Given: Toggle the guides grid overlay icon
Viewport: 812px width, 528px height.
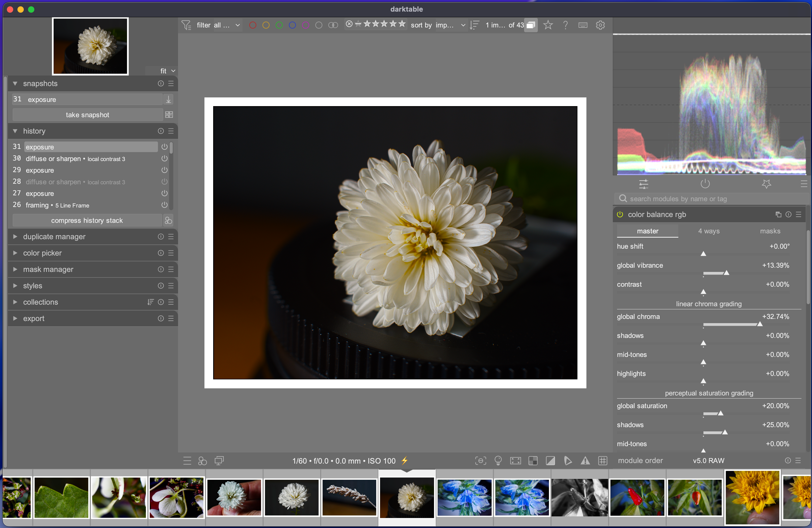Looking at the screenshot, I should point(603,461).
